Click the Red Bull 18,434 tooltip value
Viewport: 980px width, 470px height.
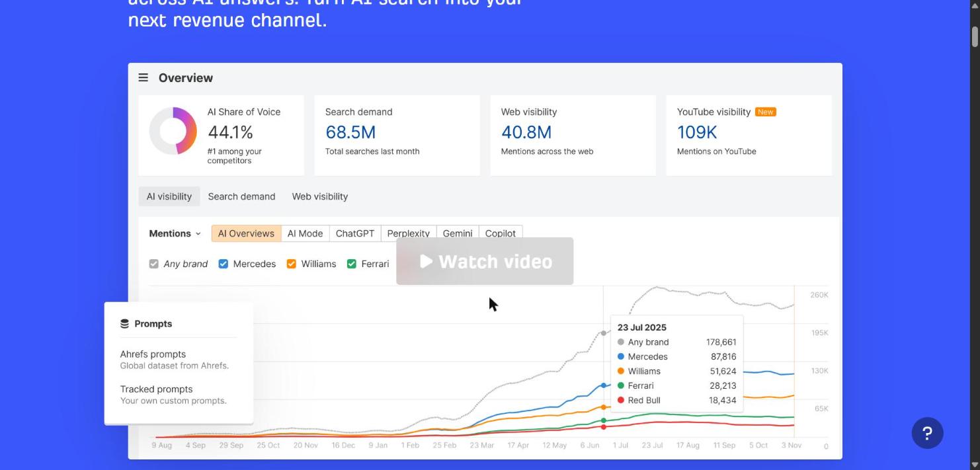[x=723, y=400]
